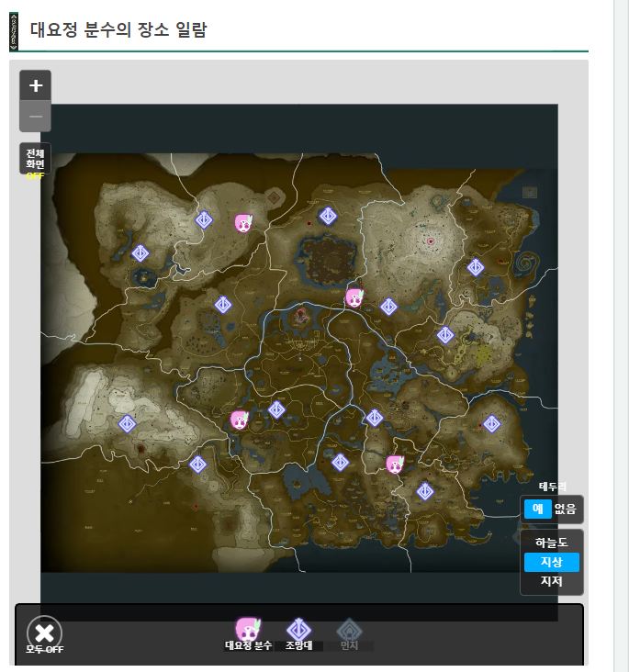This screenshot has height=672, width=629.
Task: Zoom out with the minus button
Action: (35, 117)
